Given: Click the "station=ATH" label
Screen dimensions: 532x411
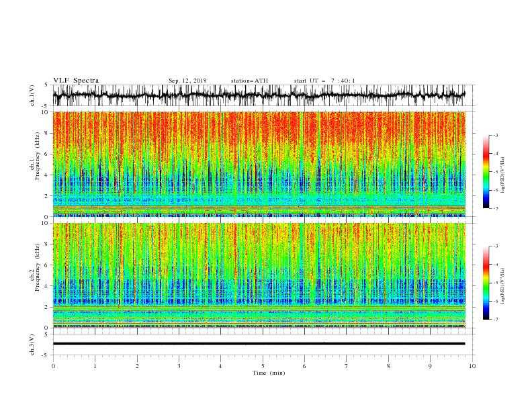Looking at the screenshot, I should pyautogui.click(x=249, y=81).
